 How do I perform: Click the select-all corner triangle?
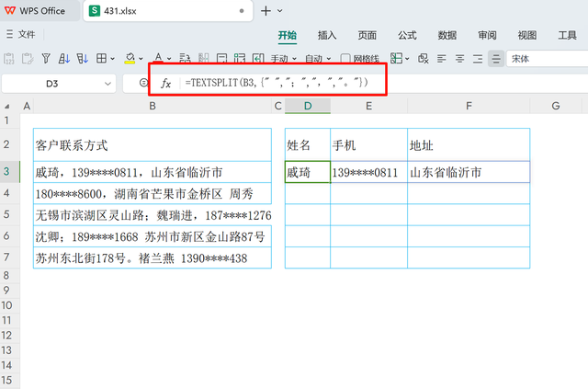(6, 107)
